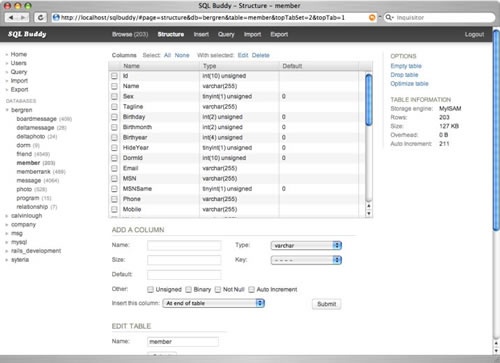
Task: Focus the new column Size field
Action: click(x=184, y=260)
